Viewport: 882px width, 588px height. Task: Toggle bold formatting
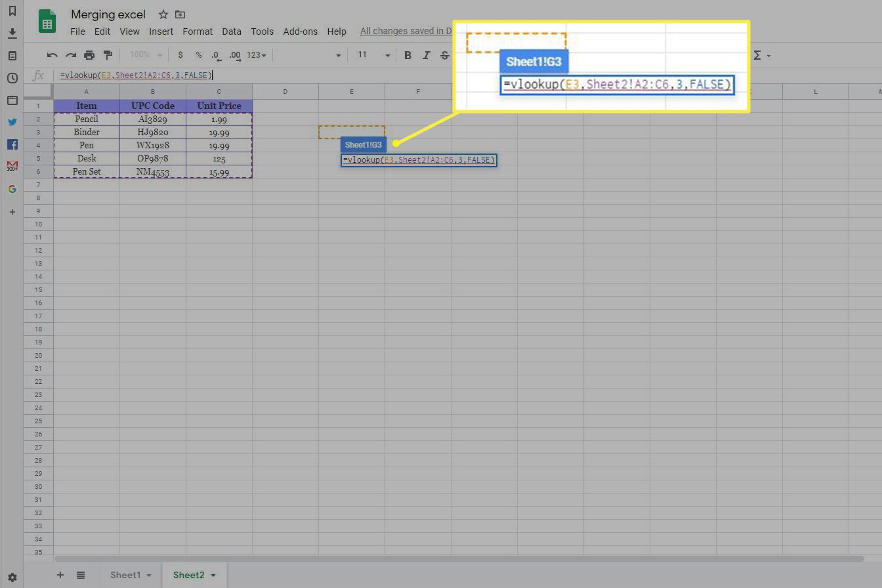point(408,55)
